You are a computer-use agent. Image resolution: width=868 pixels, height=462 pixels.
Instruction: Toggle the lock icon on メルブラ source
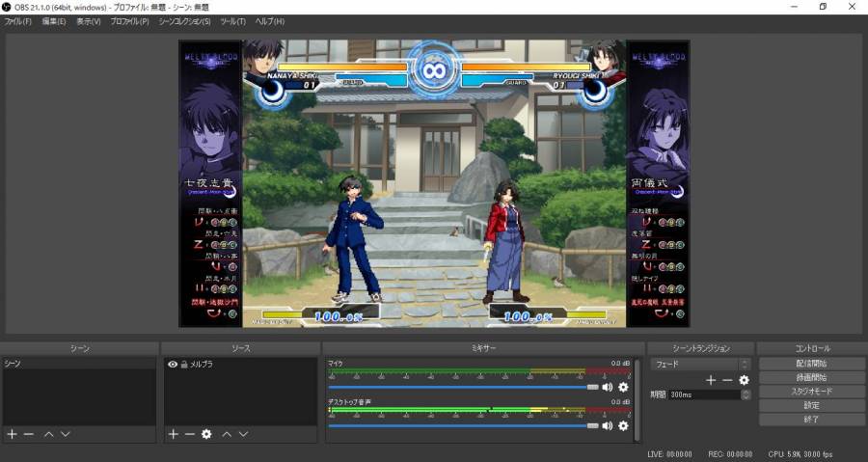(184, 364)
